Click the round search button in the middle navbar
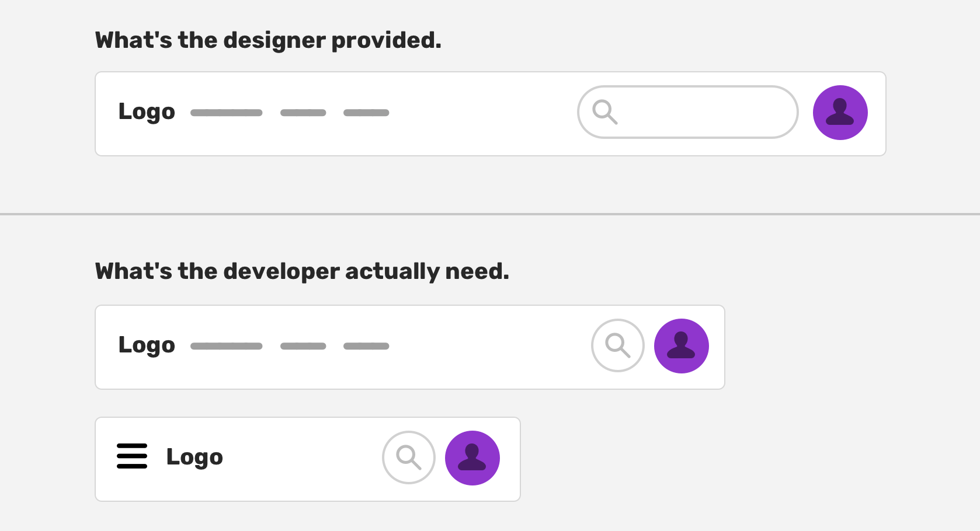The width and height of the screenshot is (980, 531). [x=617, y=345]
